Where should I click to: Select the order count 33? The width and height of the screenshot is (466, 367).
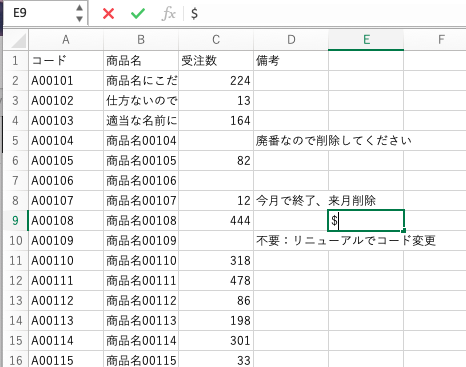[x=216, y=359]
